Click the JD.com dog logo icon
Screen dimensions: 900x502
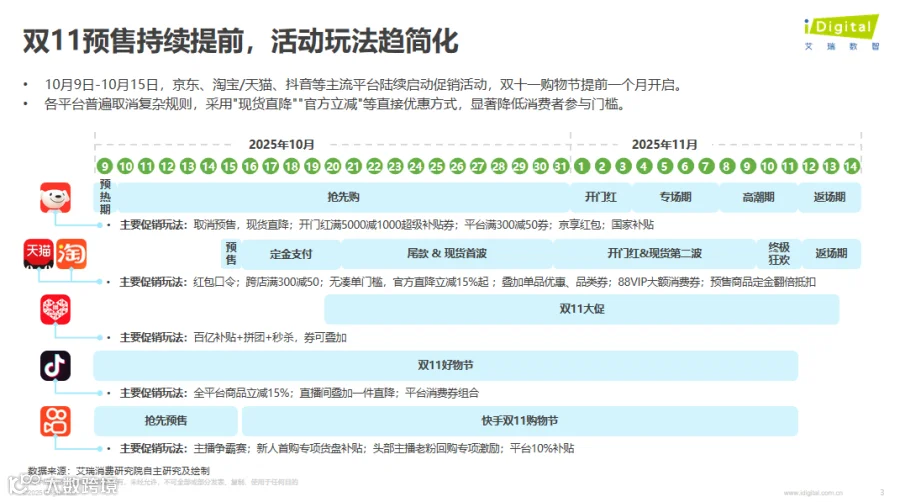(x=55, y=197)
